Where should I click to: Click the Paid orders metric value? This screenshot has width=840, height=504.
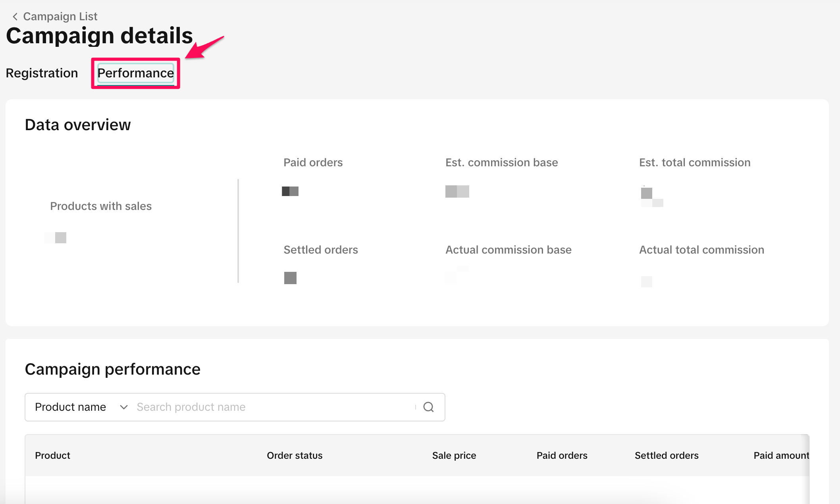click(290, 191)
